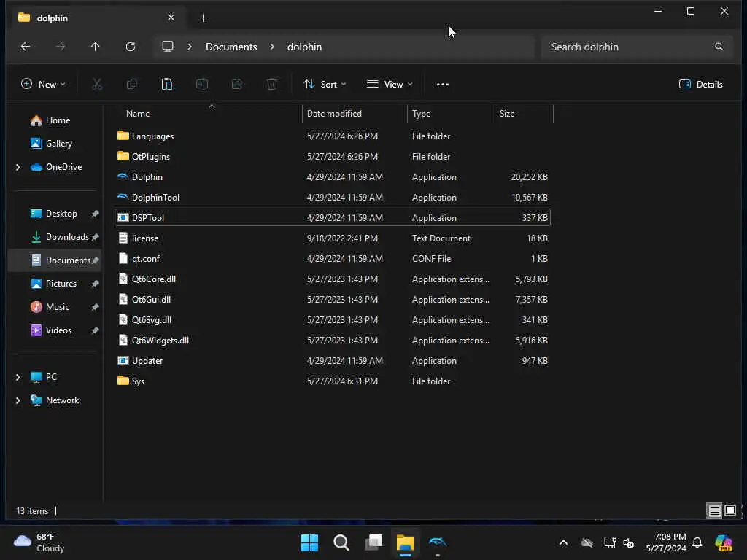The image size is (747, 560).
Task: Open the weather widget
Action: [x=39, y=542]
